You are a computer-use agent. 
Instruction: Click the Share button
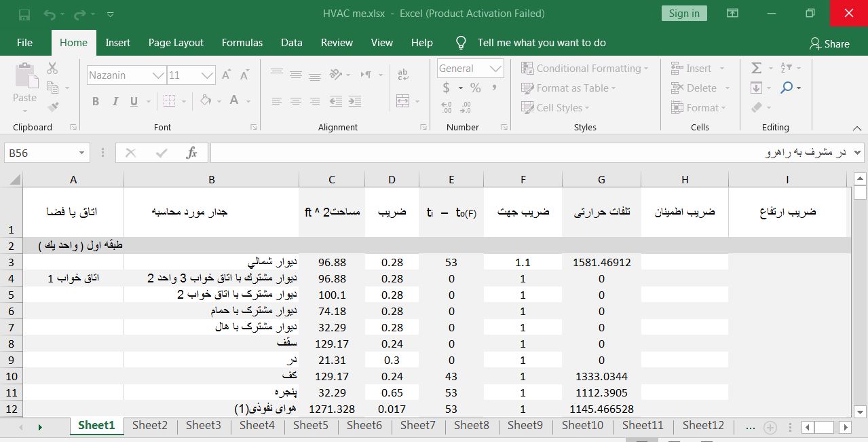click(829, 43)
